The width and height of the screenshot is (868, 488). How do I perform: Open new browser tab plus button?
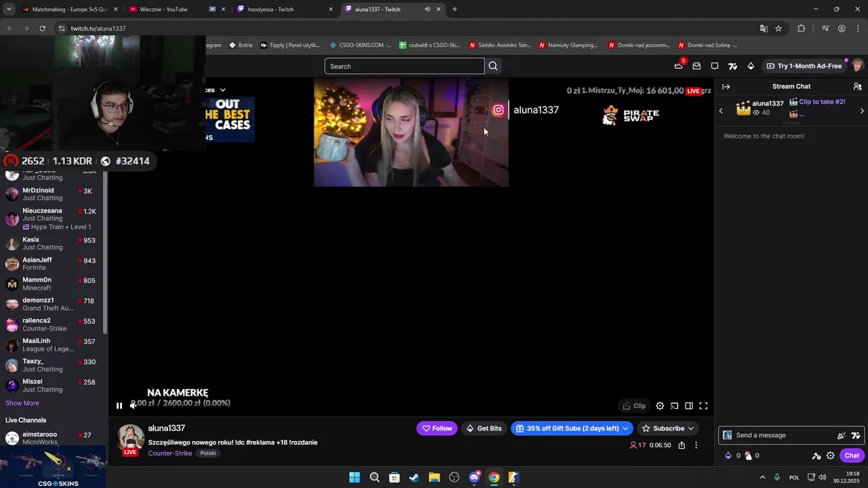[x=454, y=9]
